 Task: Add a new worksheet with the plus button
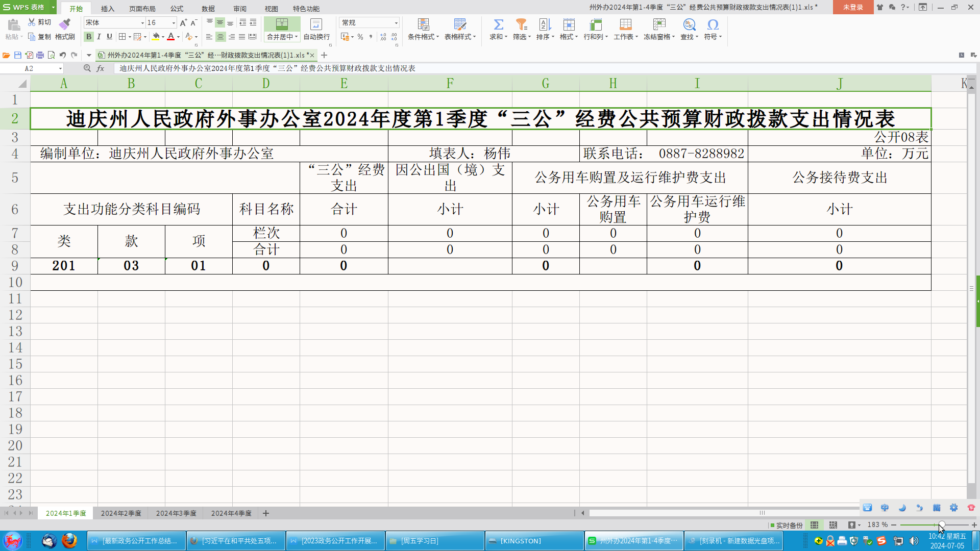click(x=265, y=513)
